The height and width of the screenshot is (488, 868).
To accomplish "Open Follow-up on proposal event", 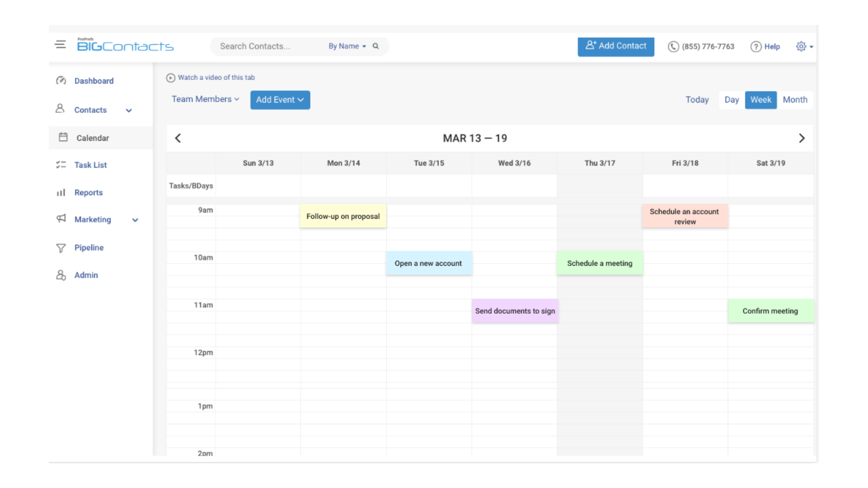I will [343, 216].
